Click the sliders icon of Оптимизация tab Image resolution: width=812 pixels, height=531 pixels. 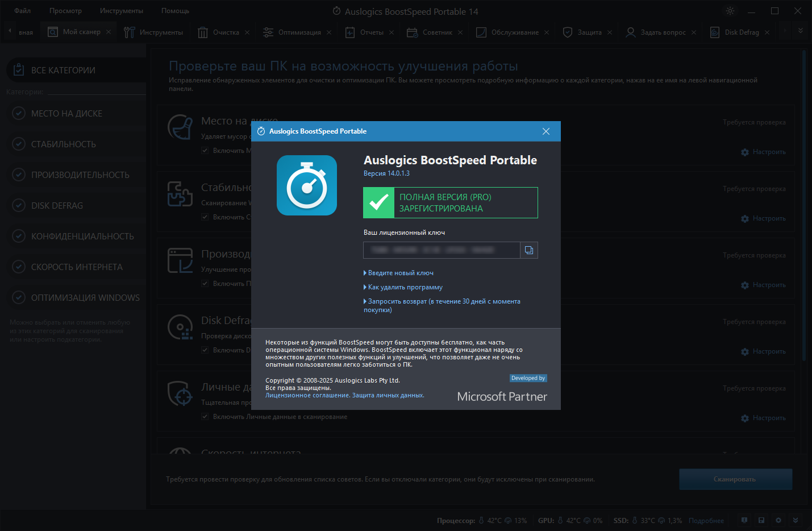point(268,32)
